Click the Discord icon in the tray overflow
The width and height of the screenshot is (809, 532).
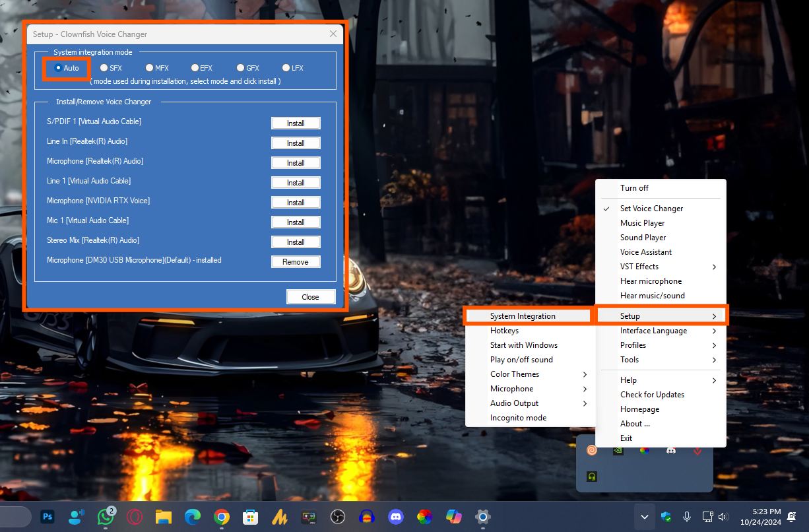click(671, 451)
